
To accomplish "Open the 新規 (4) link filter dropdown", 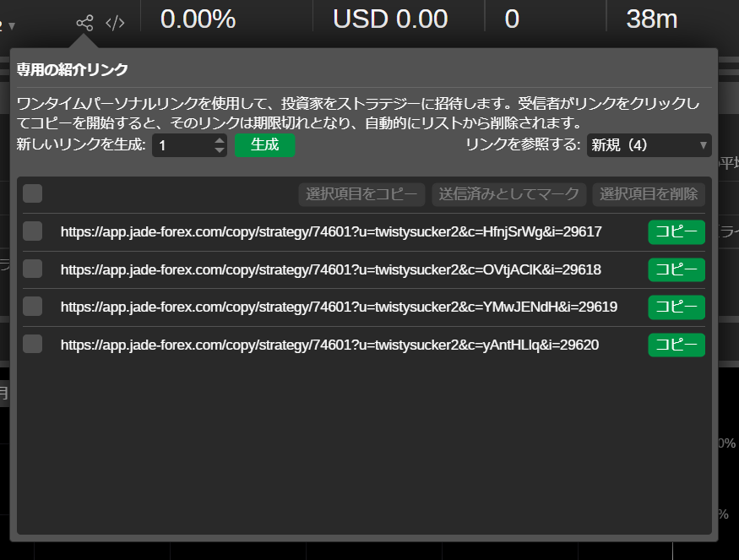I will coord(649,145).
